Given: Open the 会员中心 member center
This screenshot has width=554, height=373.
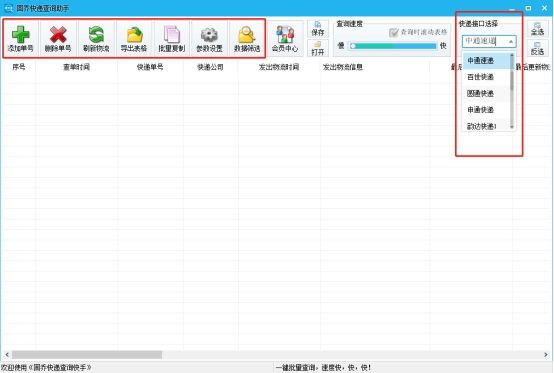Looking at the screenshot, I should (285, 39).
